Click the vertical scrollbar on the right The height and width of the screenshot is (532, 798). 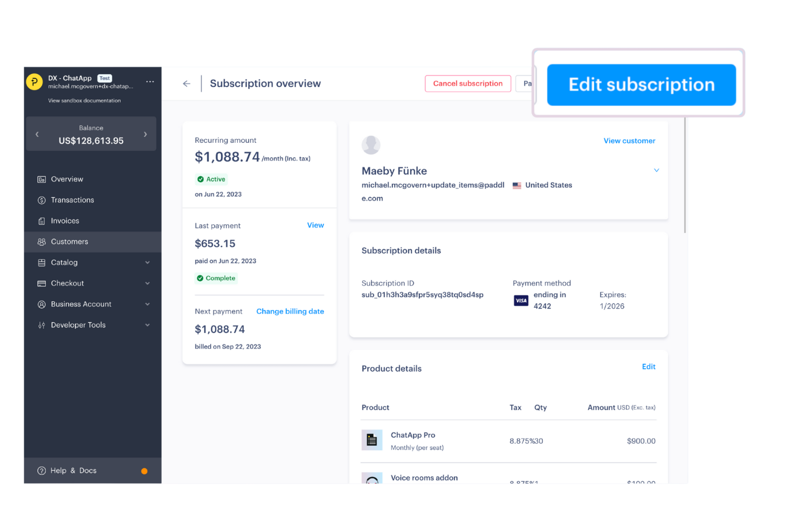pos(685,175)
